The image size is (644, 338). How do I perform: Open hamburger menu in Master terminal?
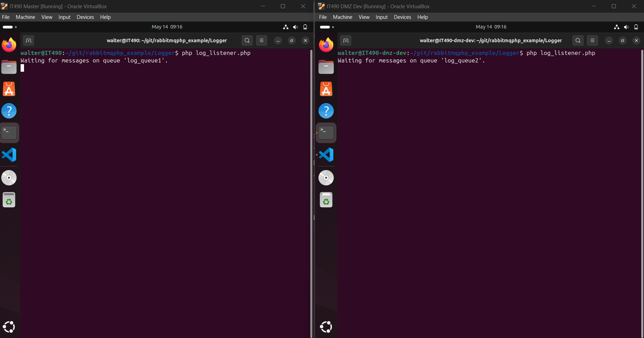(x=262, y=40)
